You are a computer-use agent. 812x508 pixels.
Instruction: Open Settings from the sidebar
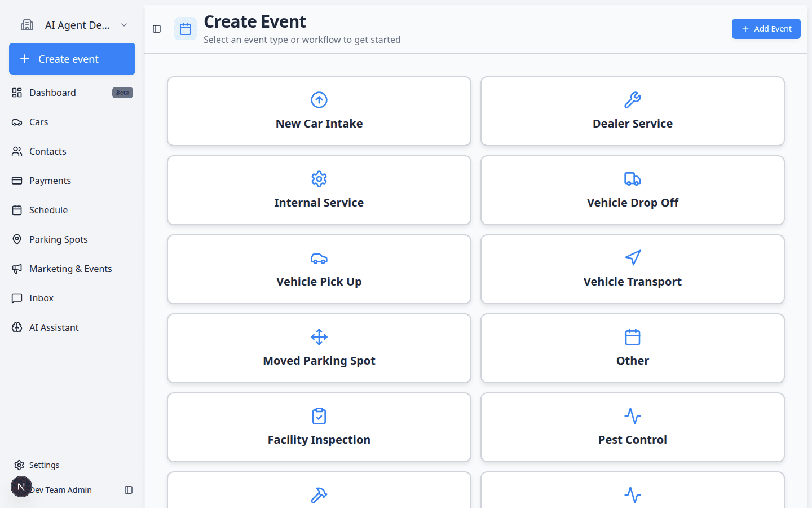pos(72,465)
